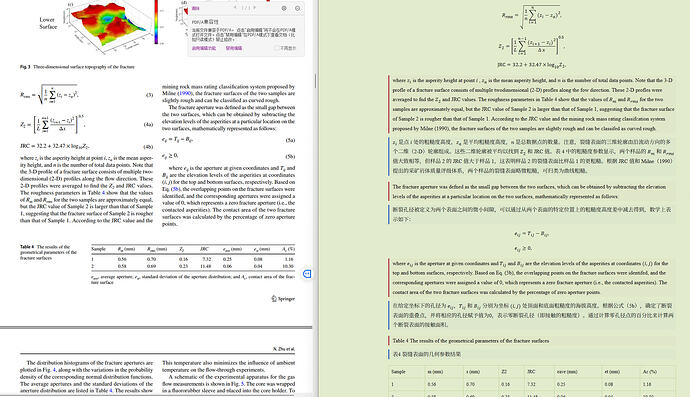Screen dimensions: 690x397
Task: Click 'N. Zhu et al.' page header
Action: pos(284,349)
